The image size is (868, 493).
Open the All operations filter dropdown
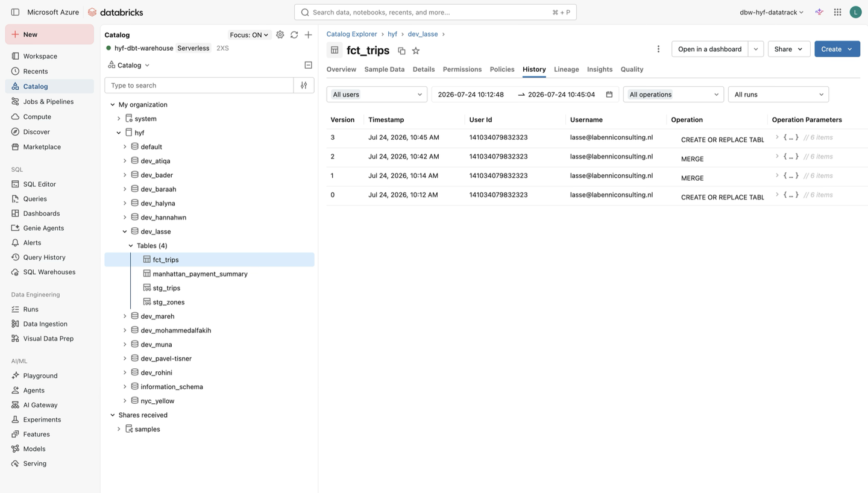pos(673,95)
